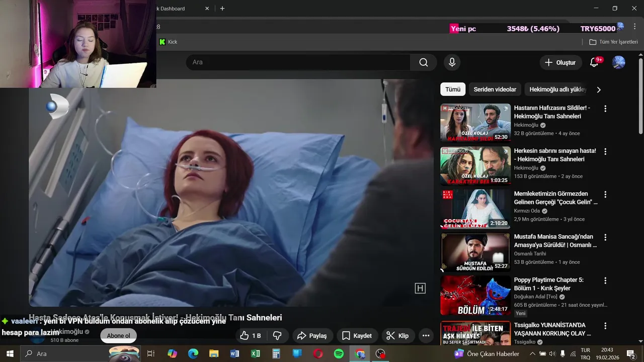
Task: Share the video via Paylaş
Action: point(312,336)
